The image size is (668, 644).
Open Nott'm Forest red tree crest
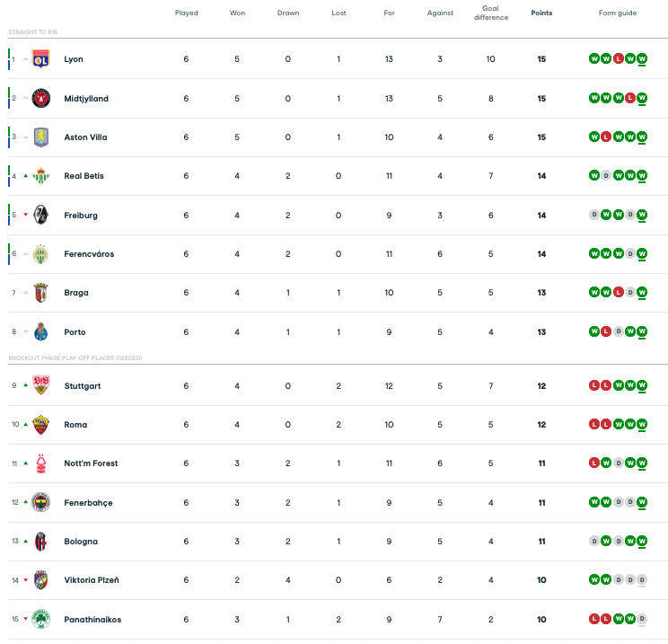point(41,463)
